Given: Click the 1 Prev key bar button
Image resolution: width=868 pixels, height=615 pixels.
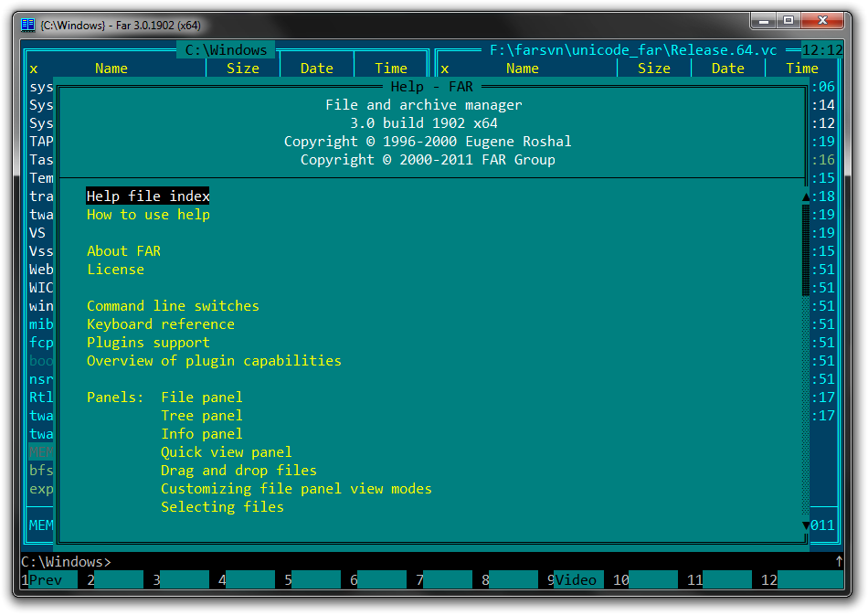Looking at the screenshot, I should (x=48, y=579).
